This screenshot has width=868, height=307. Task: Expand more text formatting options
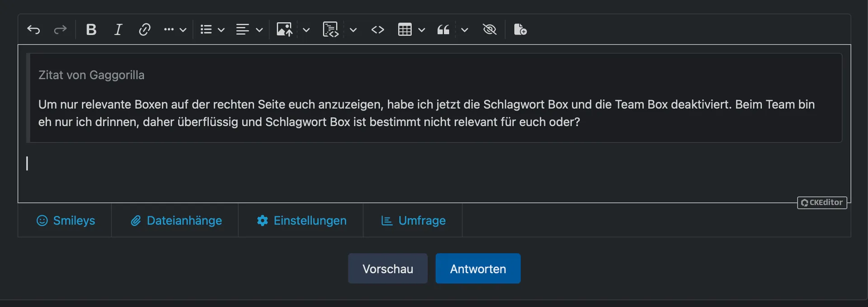pyautogui.click(x=175, y=30)
